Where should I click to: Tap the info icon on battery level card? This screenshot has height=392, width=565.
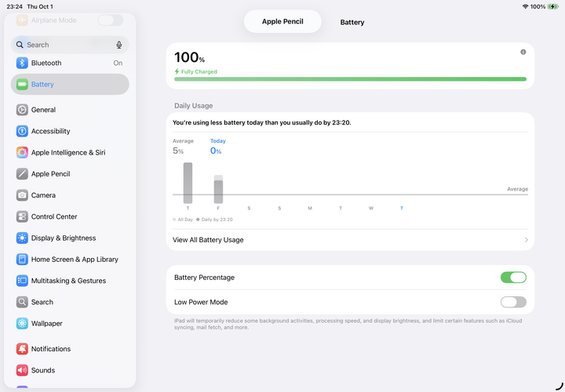point(523,53)
